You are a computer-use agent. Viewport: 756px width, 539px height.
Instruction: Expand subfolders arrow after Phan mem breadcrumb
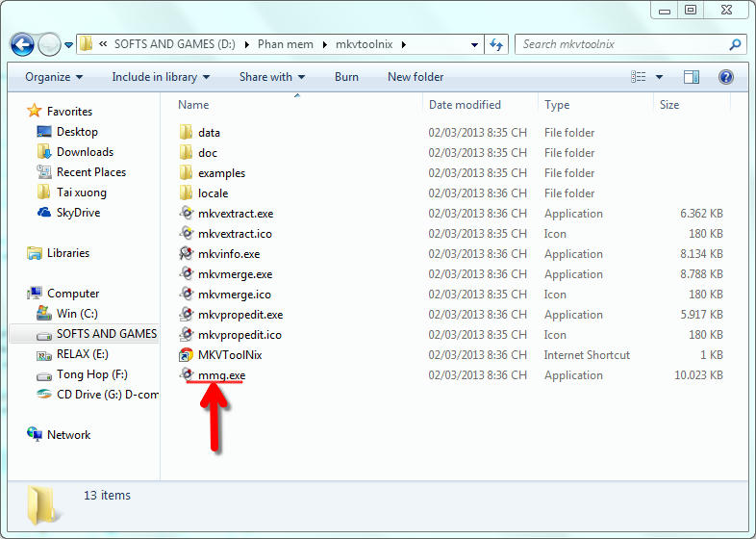pos(325,45)
